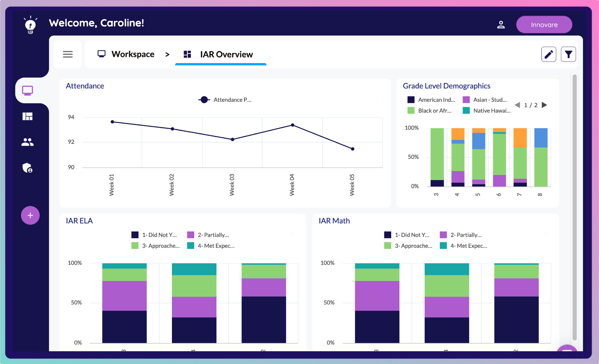The image size is (599, 364).
Task: Open the filter funnel icon
Action: pyautogui.click(x=568, y=55)
